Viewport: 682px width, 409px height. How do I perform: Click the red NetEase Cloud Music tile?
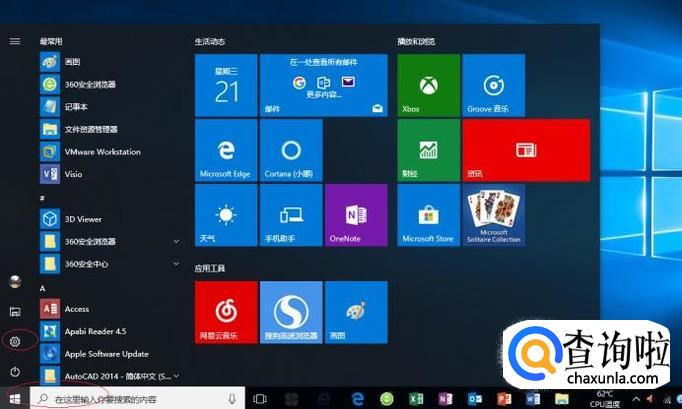(x=226, y=312)
